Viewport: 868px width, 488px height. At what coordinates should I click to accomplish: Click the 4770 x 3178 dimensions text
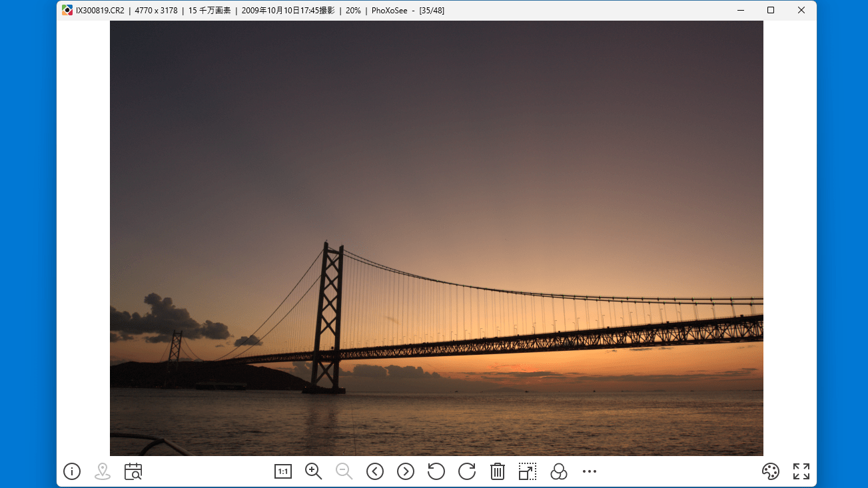pos(157,11)
